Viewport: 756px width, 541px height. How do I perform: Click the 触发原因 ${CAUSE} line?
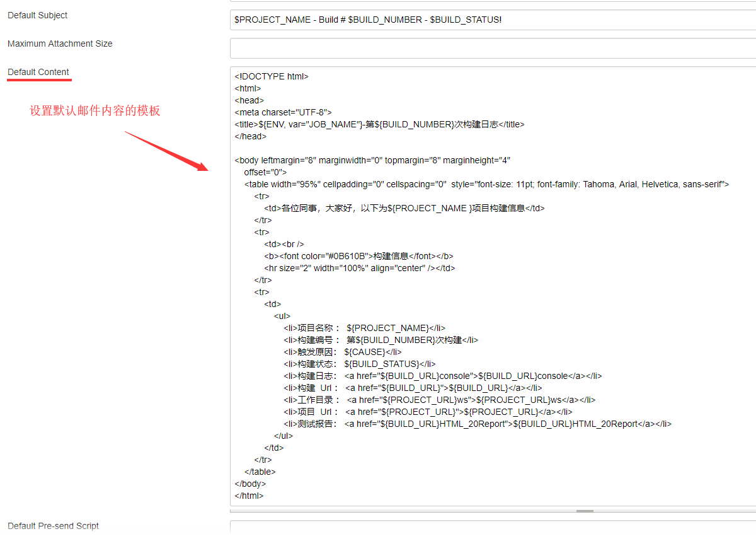coord(342,352)
